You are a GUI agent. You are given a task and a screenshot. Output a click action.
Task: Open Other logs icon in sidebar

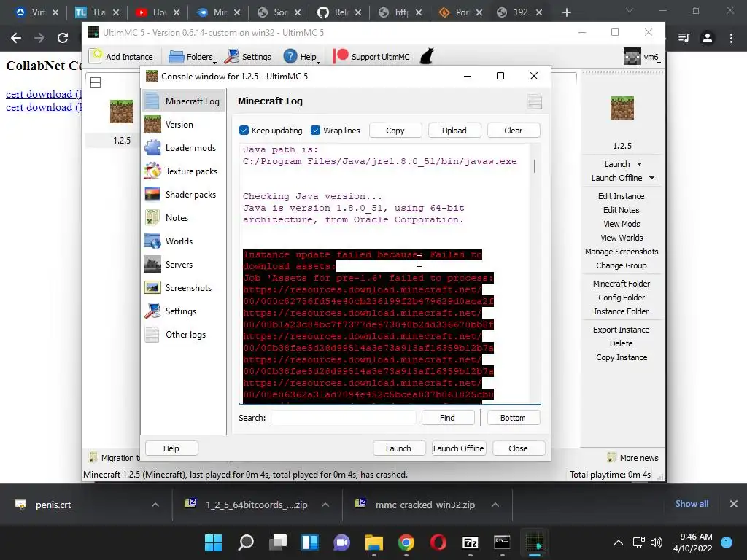click(152, 334)
